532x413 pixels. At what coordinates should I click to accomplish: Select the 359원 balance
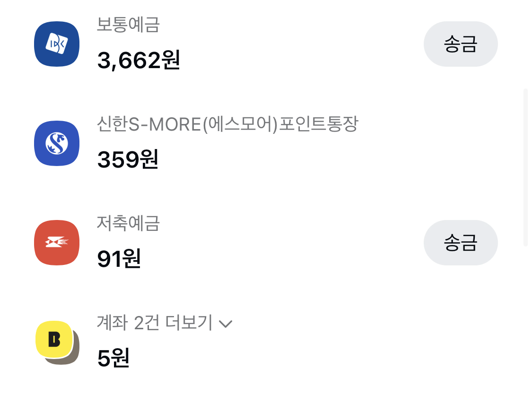pos(128,160)
